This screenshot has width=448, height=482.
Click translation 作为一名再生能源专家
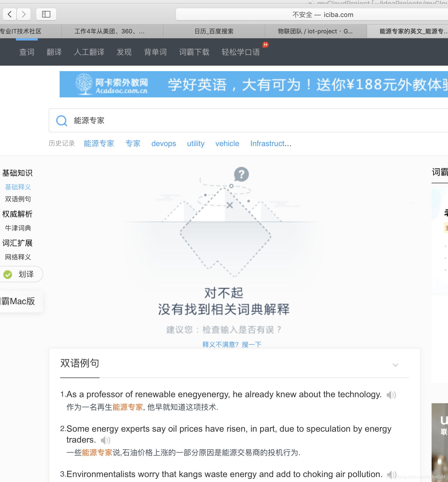pyautogui.click(x=142, y=407)
